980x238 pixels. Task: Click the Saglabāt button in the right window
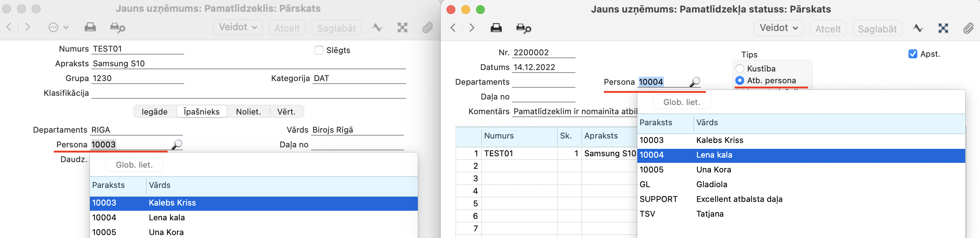click(x=877, y=29)
